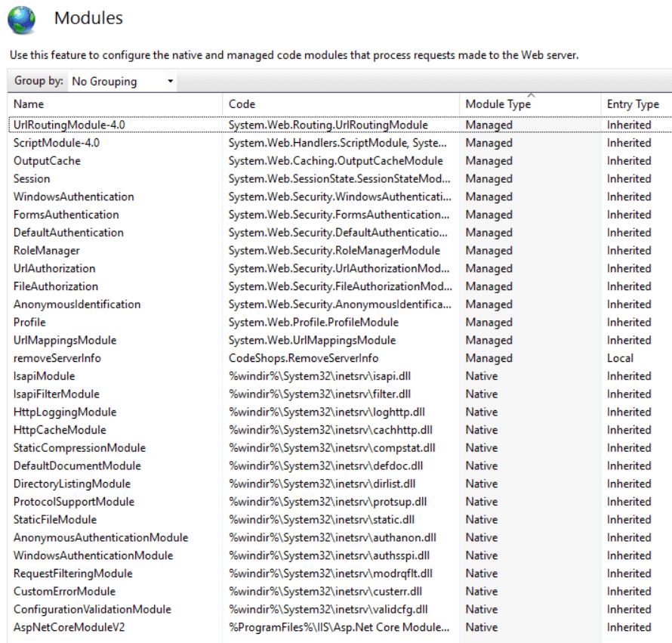Sort by the Entry Type column

[633, 104]
